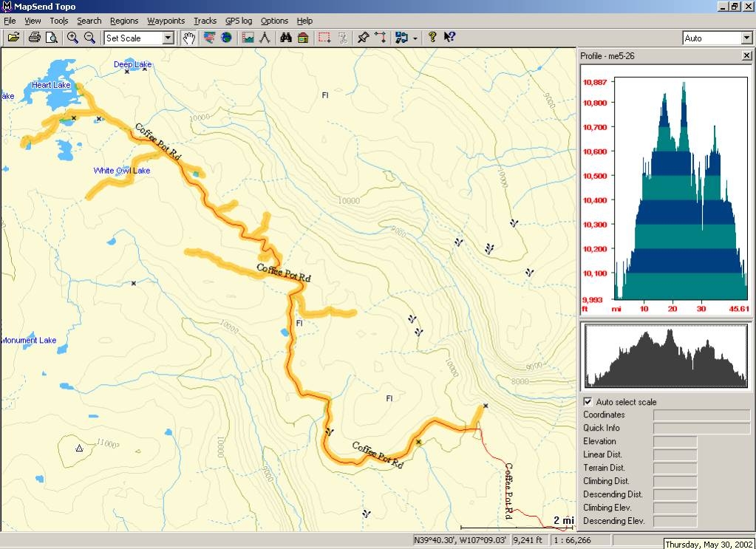Click the triangle summit marker on the map
This screenshot has width=756, height=549.
tap(80, 449)
